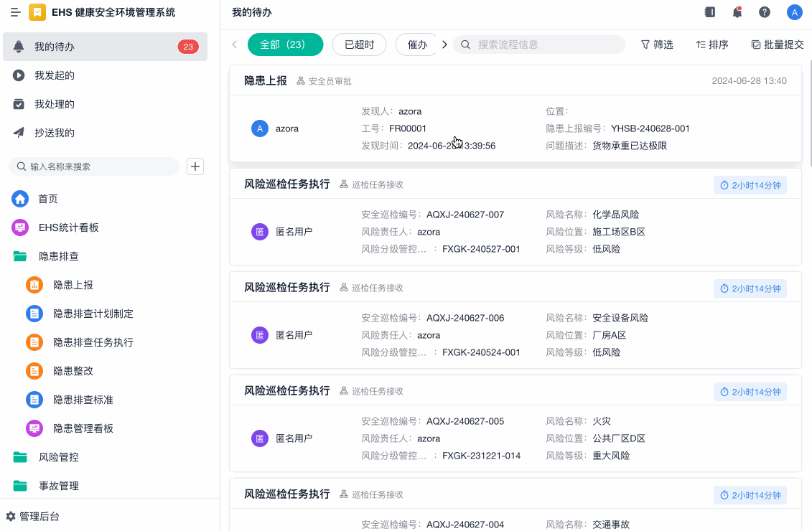Screen dimensions: 812x531
Task: Click the search magnifier in 搜索流程信息 box
Action: (x=465, y=45)
